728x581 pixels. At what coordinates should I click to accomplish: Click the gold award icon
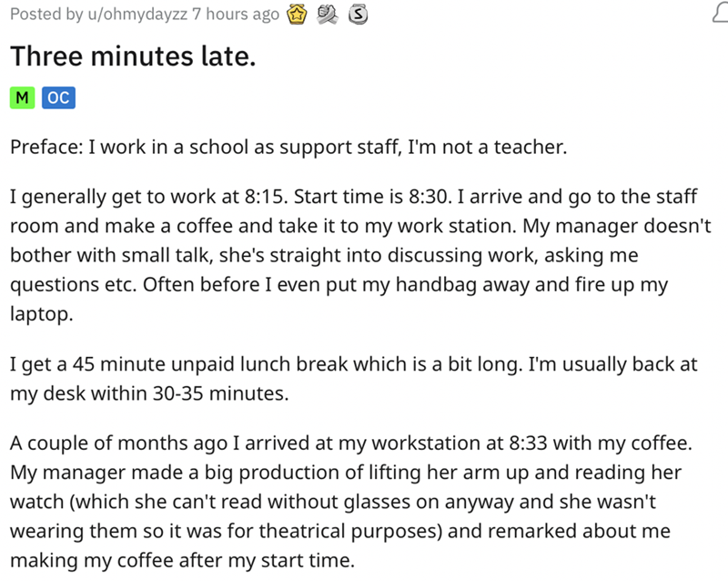coord(297,14)
